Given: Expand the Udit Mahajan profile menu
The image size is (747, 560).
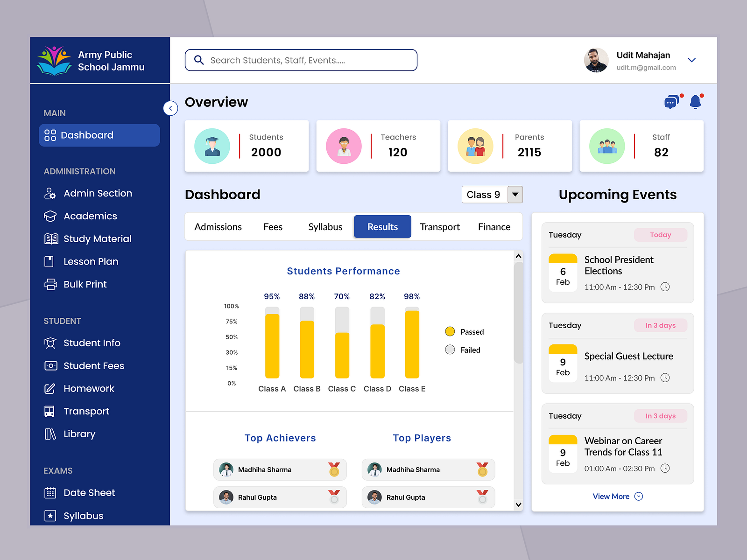Looking at the screenshot, I should (x=691, y=60).
